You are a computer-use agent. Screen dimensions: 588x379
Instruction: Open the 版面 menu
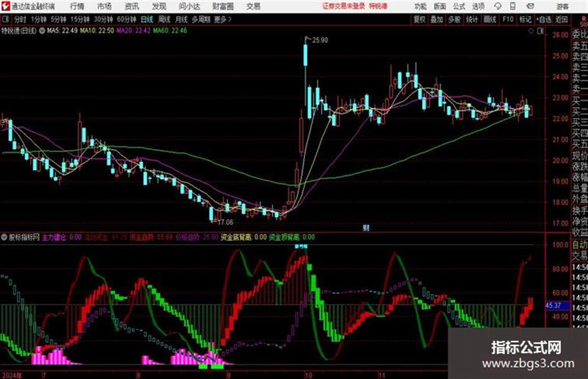coord(439,6)
